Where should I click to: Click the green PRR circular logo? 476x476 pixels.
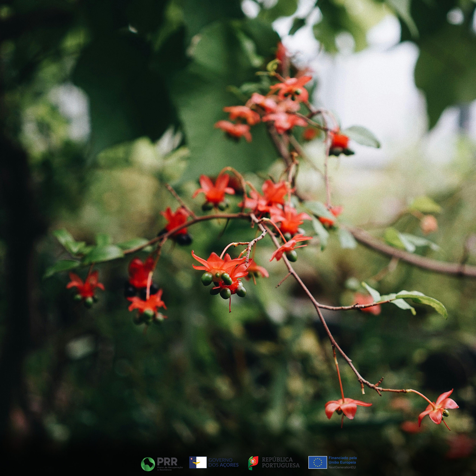click(x=148, y=464)
